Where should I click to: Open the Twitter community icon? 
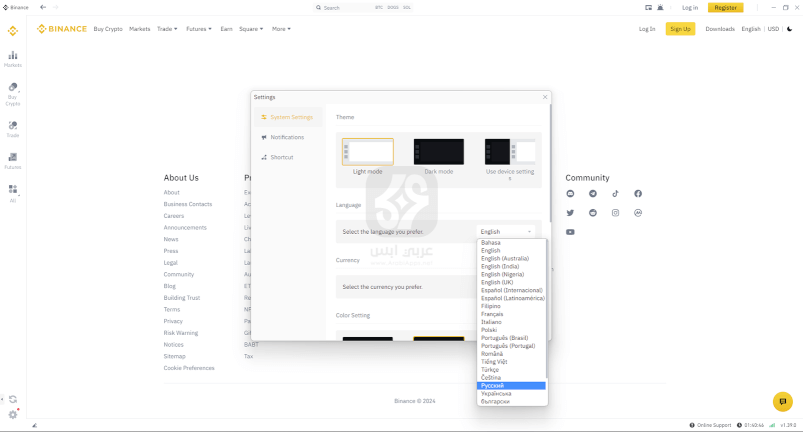[570, 213]
